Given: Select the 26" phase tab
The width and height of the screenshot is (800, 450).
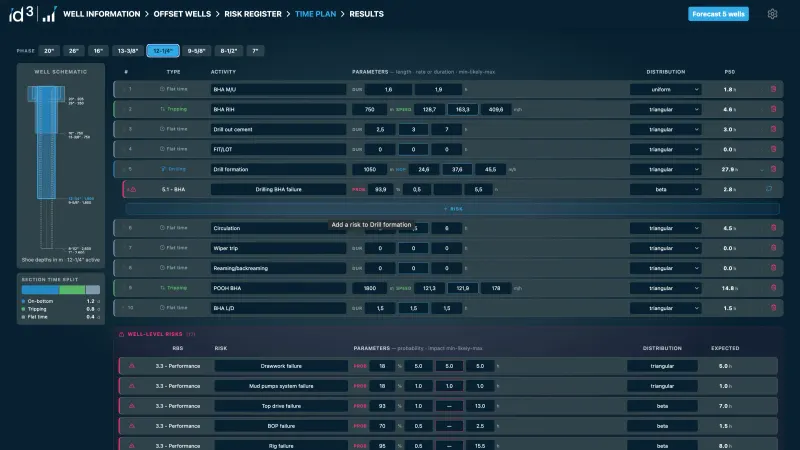Looking at the screenshot, I should pos(74,51).
